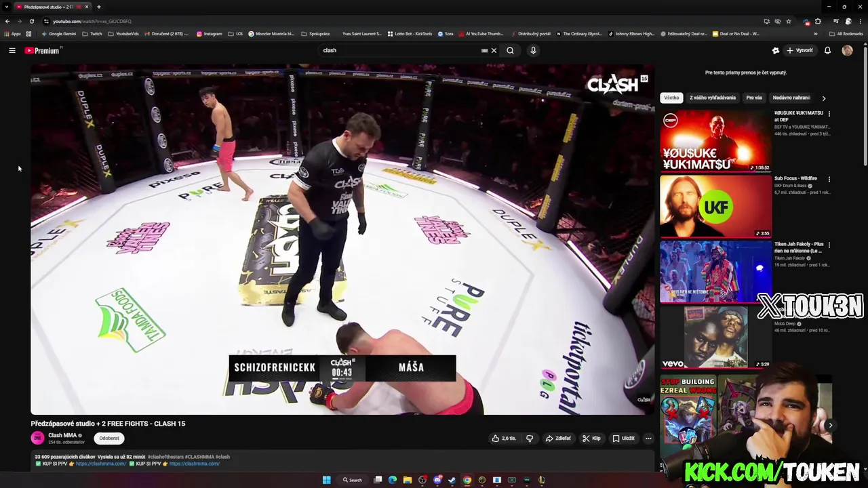Create a clip with Klip button
Viewport: 868px width, 488px height.
(x=591, y=439)
